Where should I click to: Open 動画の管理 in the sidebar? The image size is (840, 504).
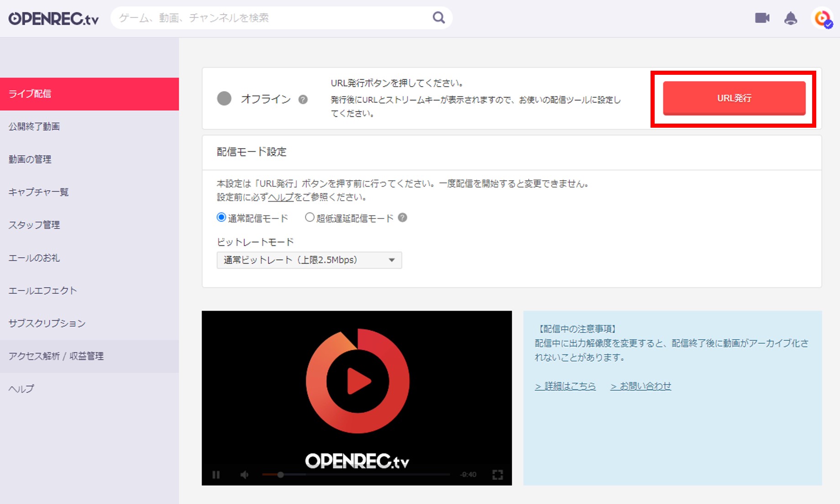tap(89, 160)
